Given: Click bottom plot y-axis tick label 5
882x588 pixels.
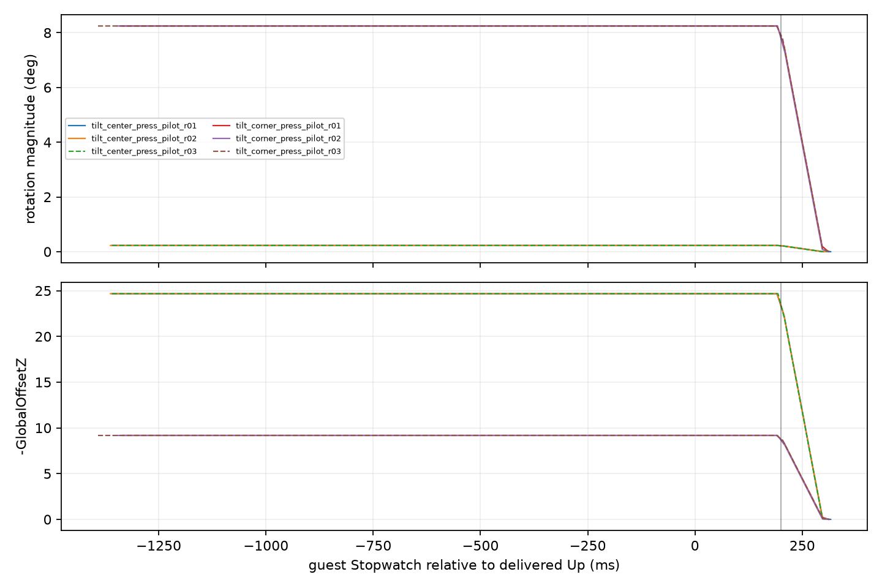Looking at the screenshot, I should tap(48, 474).
